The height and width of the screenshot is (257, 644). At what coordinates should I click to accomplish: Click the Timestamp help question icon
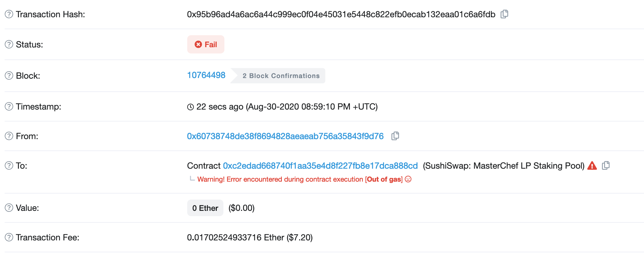(x=9, y=107)
